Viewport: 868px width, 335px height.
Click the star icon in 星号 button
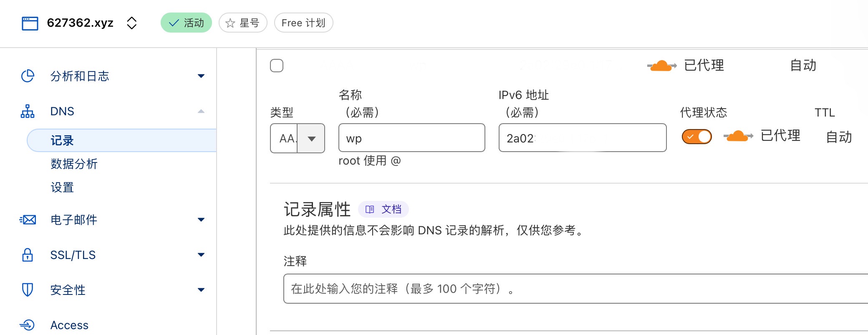(230, 23)
